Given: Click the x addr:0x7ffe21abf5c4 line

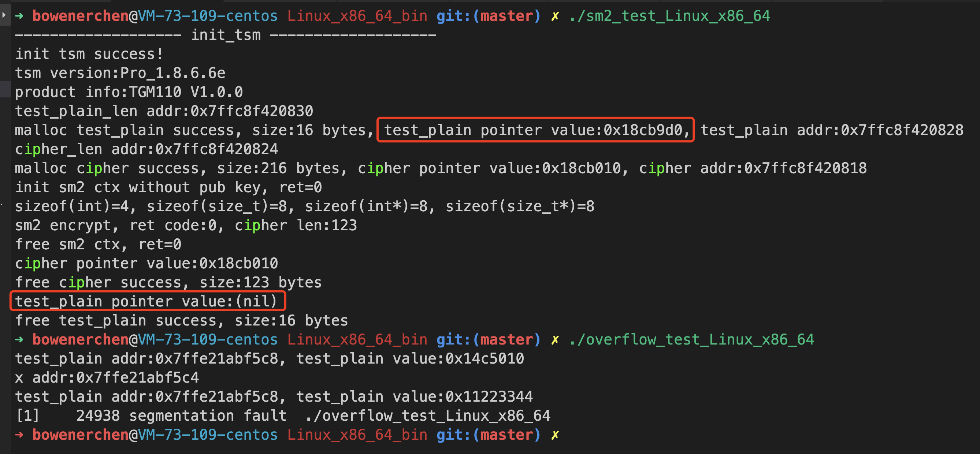Looking at the screenshot, I should (107, 377).
